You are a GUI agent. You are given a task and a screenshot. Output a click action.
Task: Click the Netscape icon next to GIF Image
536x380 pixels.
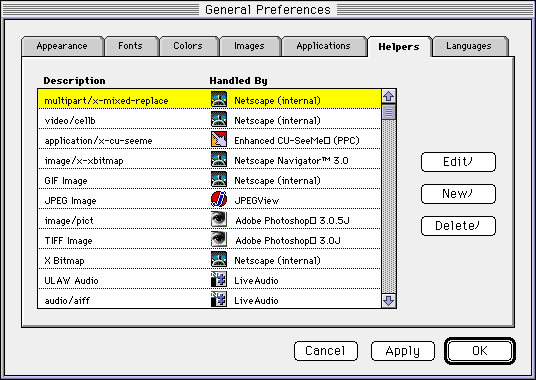point(219,179)
